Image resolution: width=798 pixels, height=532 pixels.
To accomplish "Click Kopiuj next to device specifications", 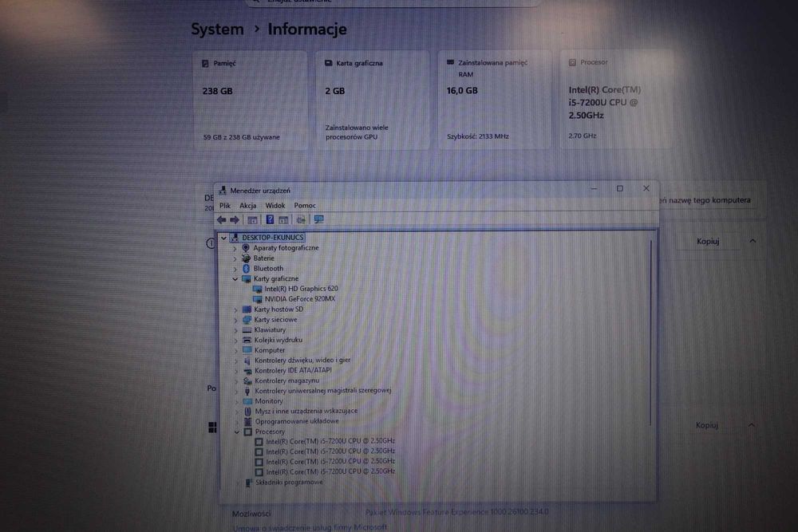I will 708,241.
